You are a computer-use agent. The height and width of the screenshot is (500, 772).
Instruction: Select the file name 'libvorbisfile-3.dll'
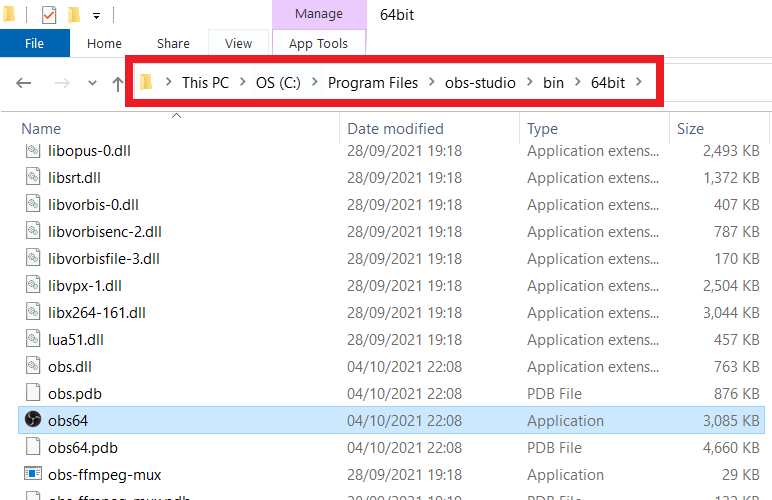(103, 259)
